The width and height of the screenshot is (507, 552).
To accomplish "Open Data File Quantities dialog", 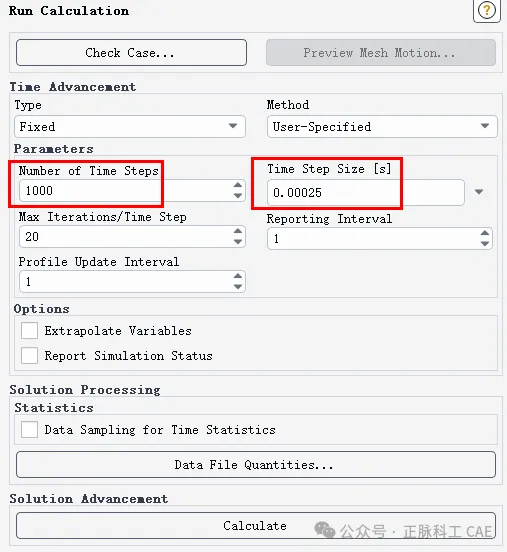I will (256, 465).
